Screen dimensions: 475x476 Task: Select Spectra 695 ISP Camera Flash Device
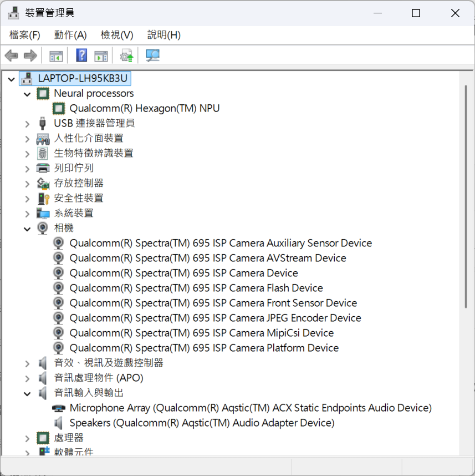click(x=196, y=288)
